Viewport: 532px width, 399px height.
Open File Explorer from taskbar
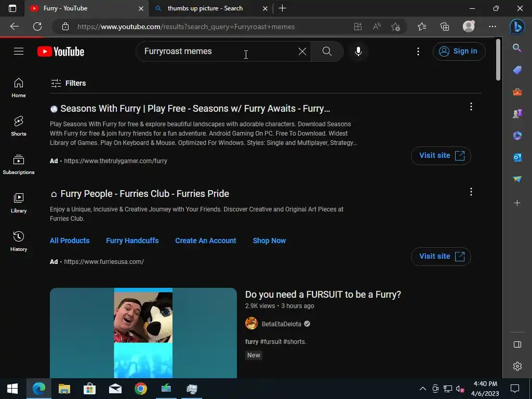[64, 389]
